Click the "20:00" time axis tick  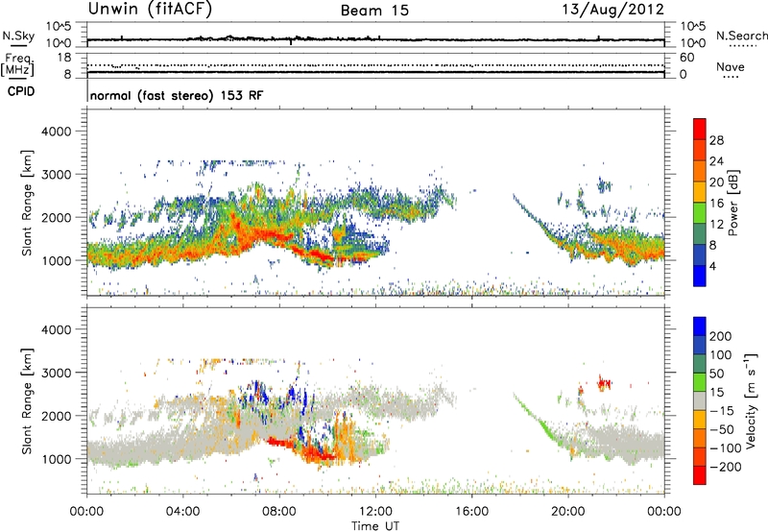pyautogui.click(x=568, y=512)
